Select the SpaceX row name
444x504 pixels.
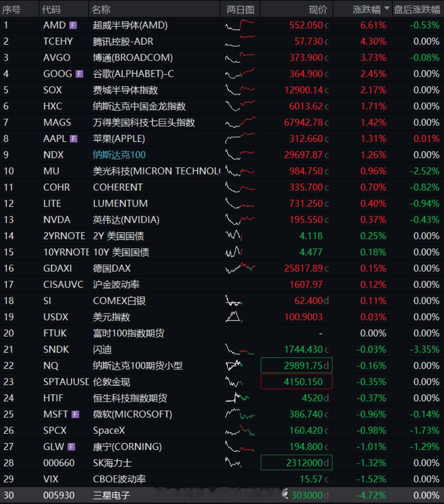tap(109, 431)
